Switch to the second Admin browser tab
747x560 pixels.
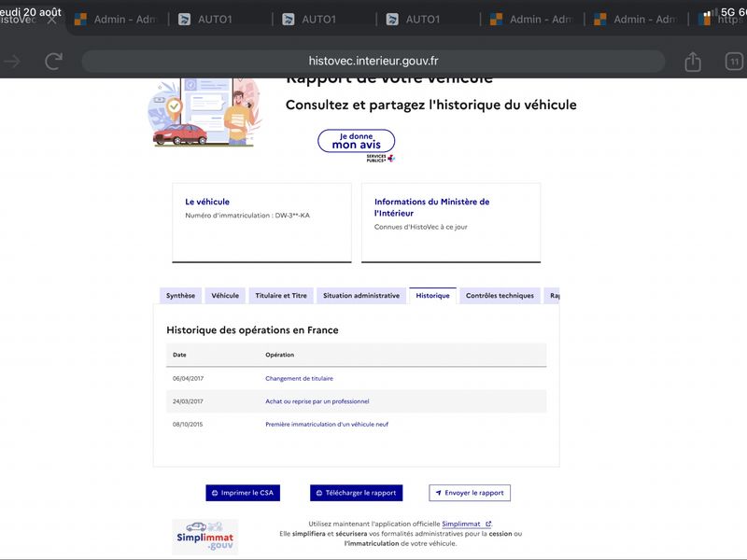point(532,20)
